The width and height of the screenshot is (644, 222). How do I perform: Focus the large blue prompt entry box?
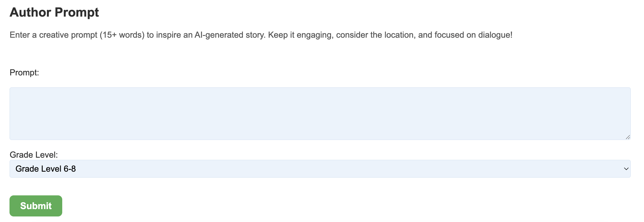point(320,113)
